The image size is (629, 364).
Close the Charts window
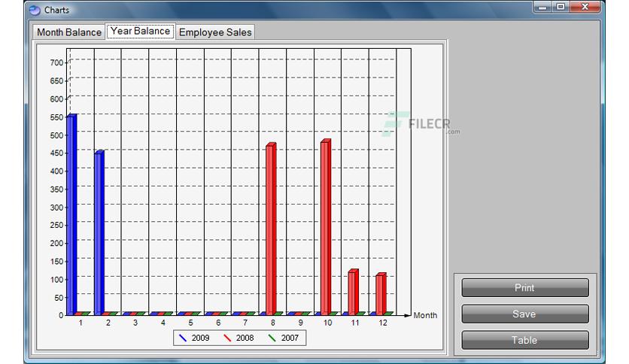[585, 7]
